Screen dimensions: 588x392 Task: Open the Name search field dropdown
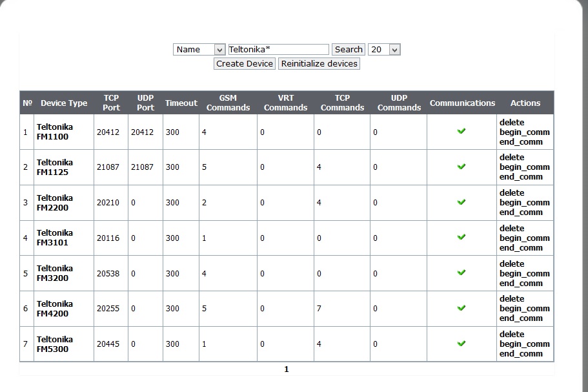199,50
